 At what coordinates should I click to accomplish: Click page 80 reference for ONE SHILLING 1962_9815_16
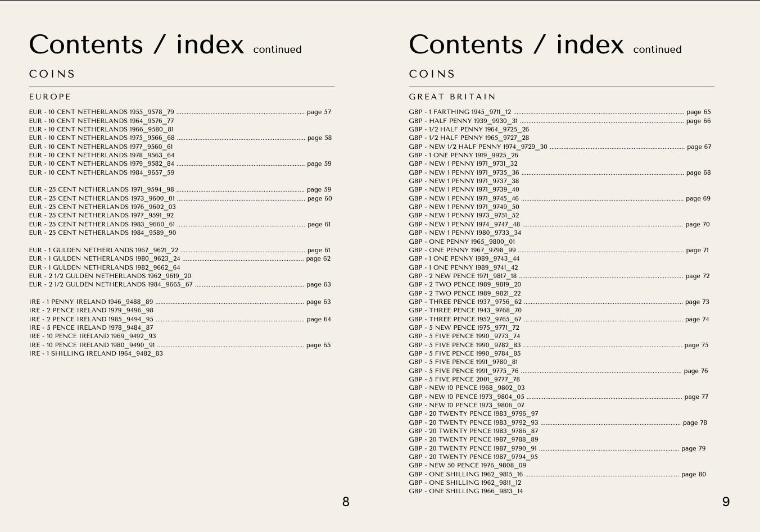tap(694, 474)
